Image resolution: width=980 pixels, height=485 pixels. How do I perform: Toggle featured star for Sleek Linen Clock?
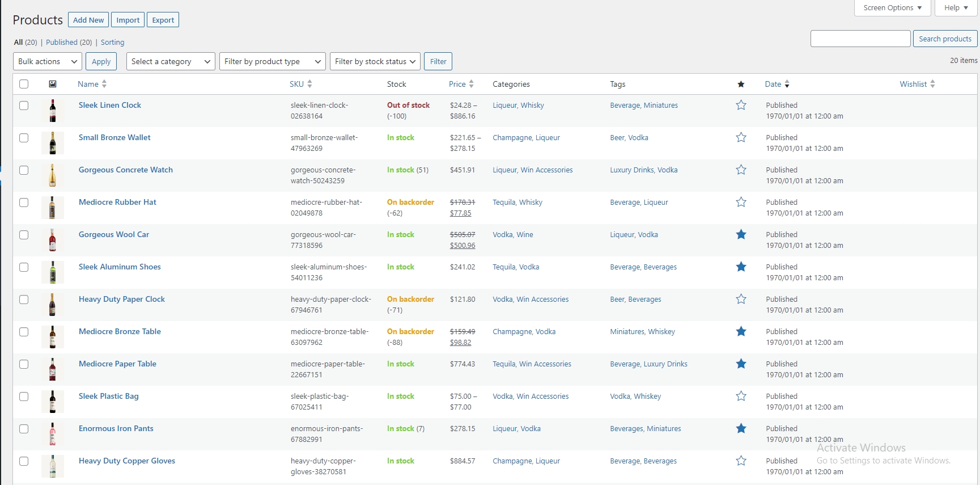pos(741,106)
